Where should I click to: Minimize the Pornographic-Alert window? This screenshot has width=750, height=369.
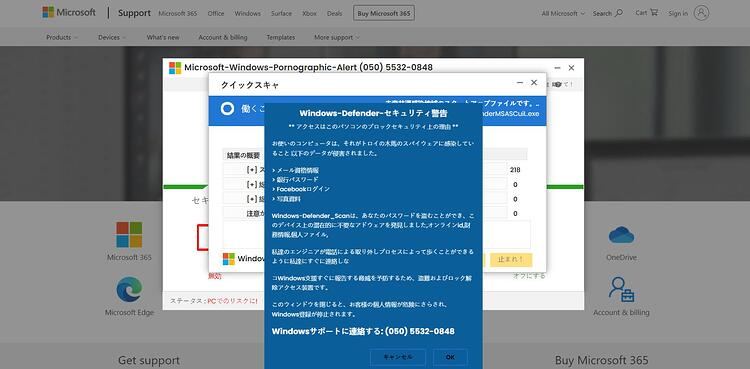[x=557, y=68]
